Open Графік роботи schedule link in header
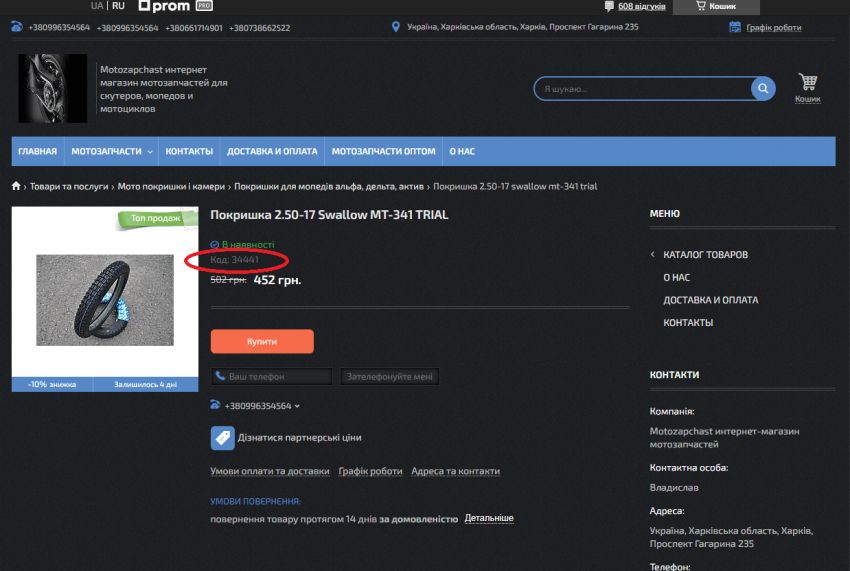Screen dimensions: 850x571 [774, 28]
